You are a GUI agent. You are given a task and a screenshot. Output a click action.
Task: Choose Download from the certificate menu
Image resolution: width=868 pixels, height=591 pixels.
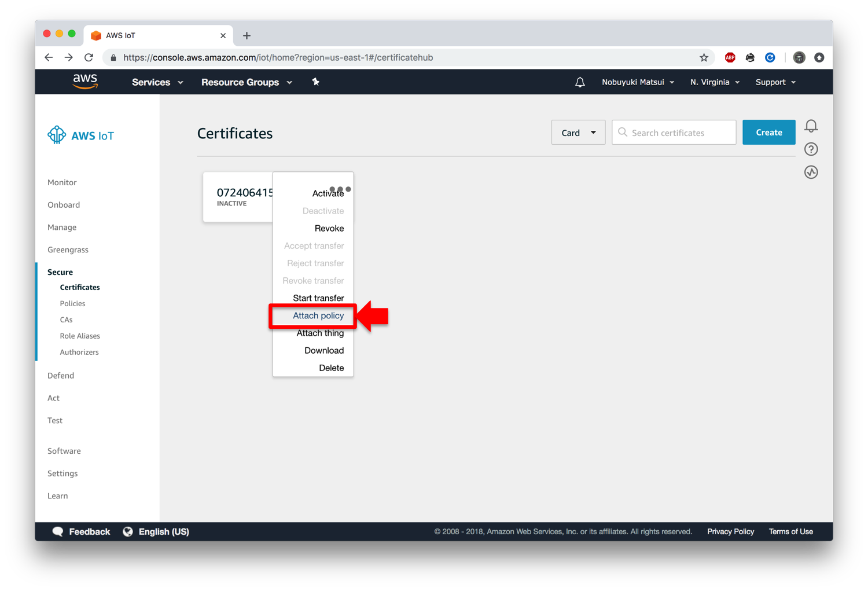pyautogui.click(x=323, y=350)
